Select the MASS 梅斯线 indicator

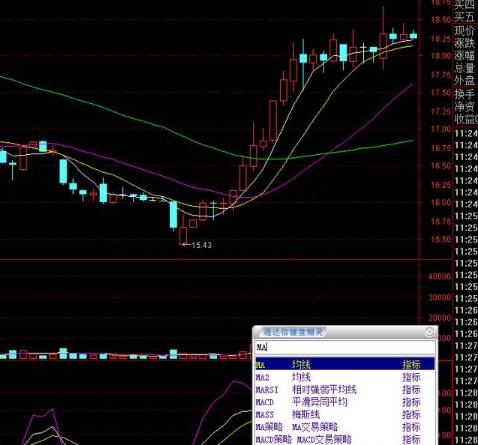[345, 414]
